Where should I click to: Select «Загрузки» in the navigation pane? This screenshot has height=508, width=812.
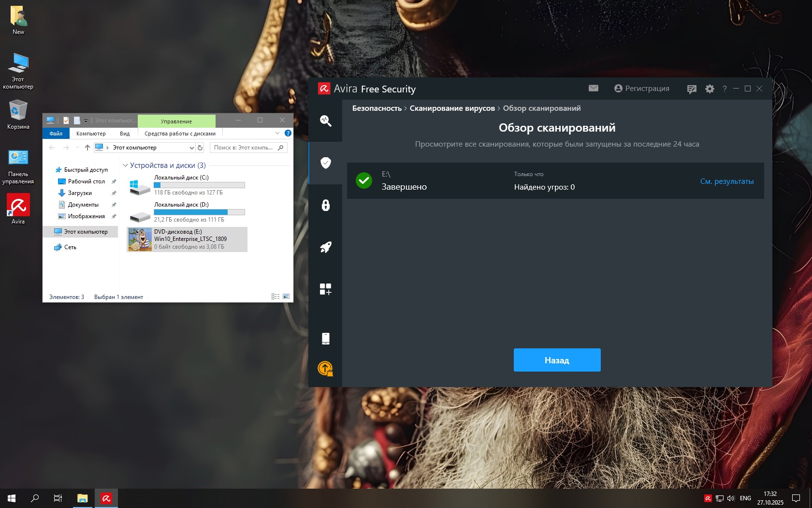click(x=80, y=193)
